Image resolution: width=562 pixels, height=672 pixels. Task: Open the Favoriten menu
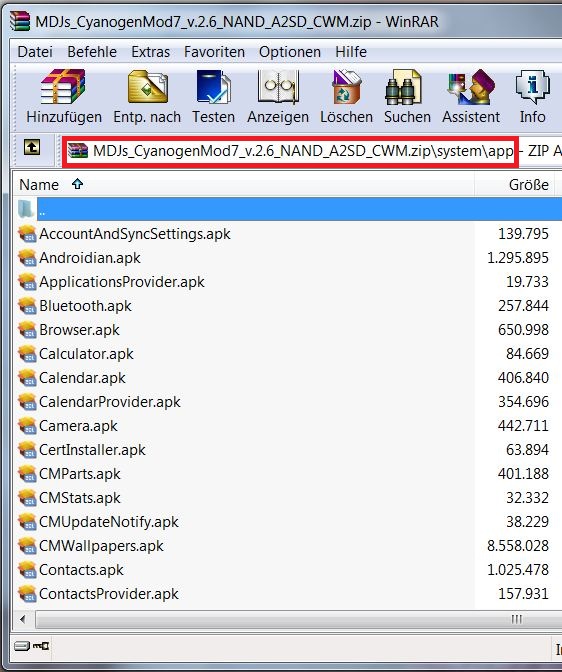[x=214, y=52]
